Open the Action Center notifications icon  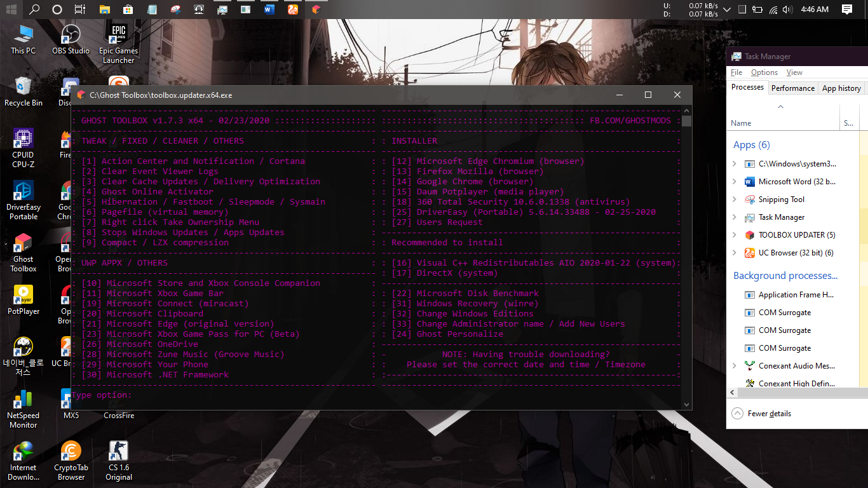coord(847,10)
